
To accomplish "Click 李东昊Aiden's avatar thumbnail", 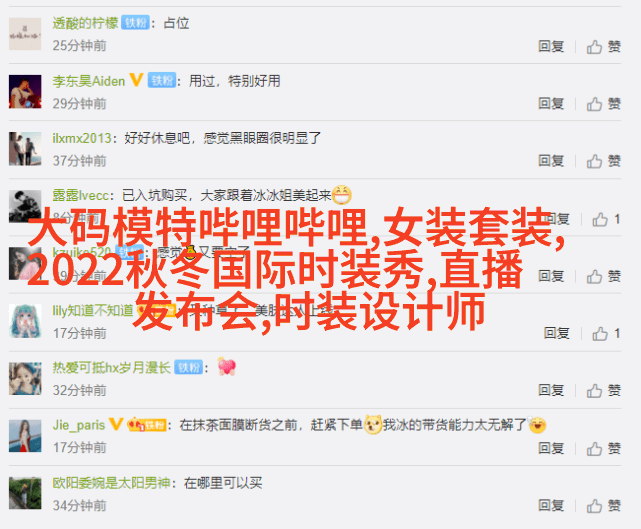I will pyautogui.click(x=25, y=92).
